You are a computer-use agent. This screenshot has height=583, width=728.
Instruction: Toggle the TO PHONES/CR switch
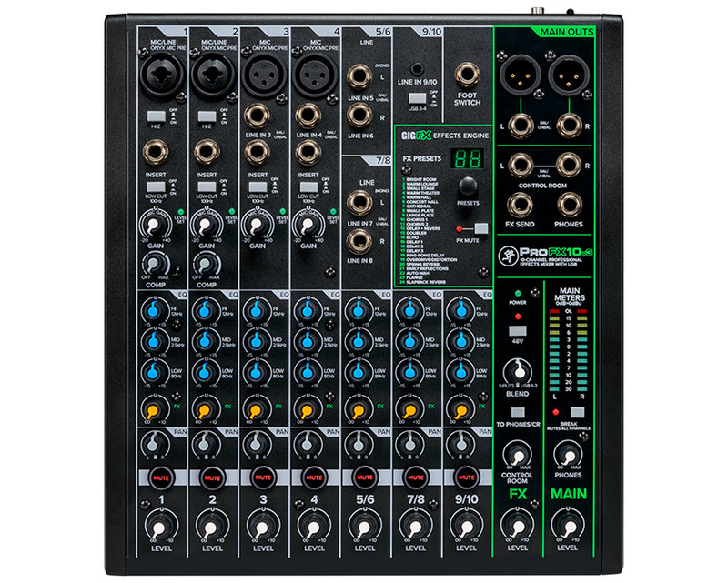pos(516,415)
